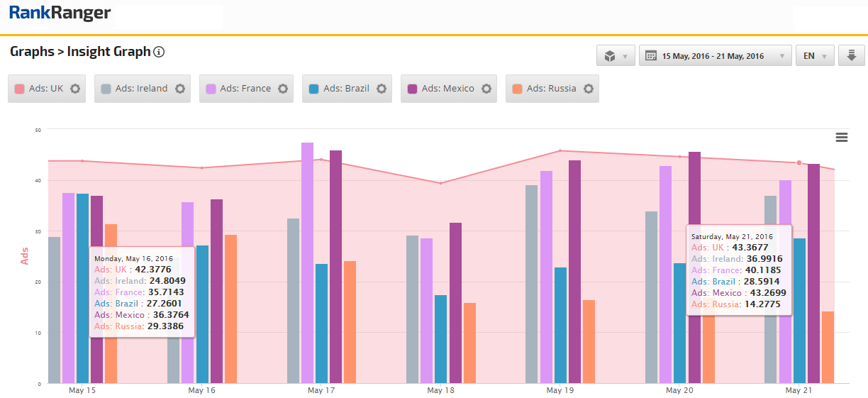Click the Graphs breadcrumb heading
The height and width of the screenshot is (398, 868).
[x=32, y=52]
